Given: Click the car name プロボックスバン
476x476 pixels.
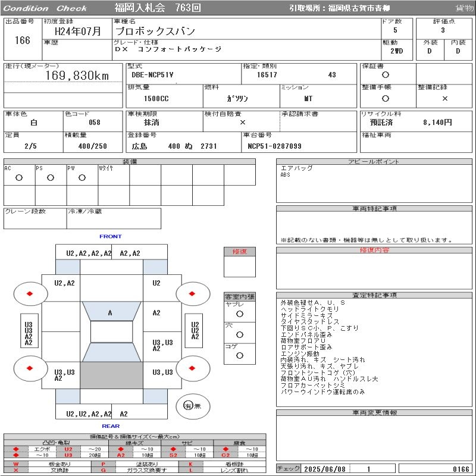Looking at the screenshot, I should [155, 31].
